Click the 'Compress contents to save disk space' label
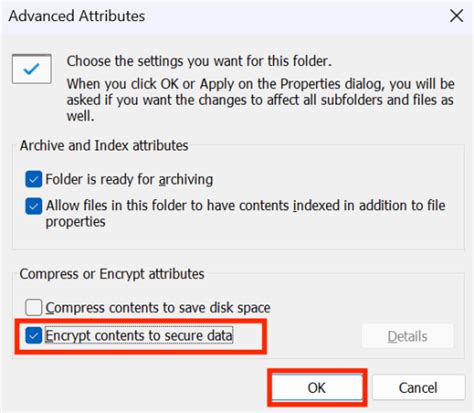Image resolution: width=474 pixels, height=413 pixels. [158, 307]
